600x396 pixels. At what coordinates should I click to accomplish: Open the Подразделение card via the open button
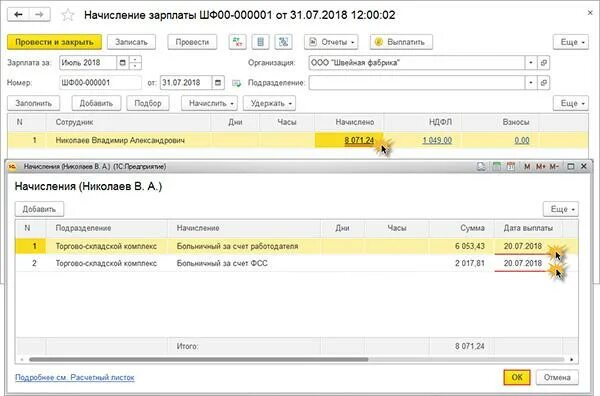[x=544, y=83]
